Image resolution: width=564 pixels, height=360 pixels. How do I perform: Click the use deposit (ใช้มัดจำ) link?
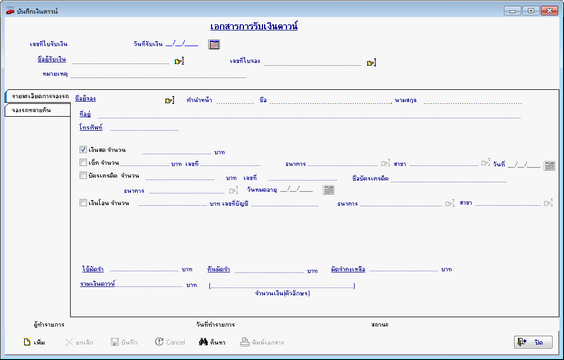tap(93, 269)
